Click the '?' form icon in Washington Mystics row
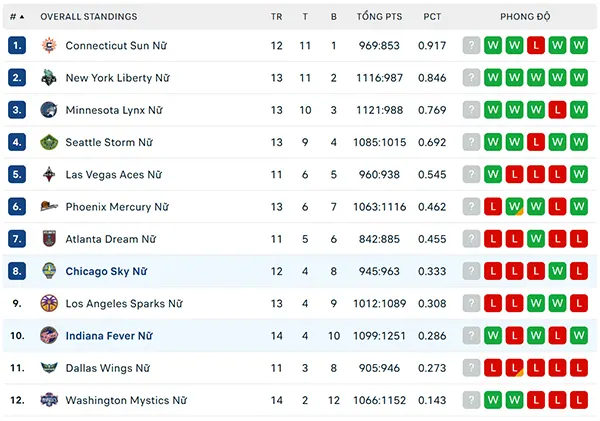The image size is (600, 421). coord(471,400)
